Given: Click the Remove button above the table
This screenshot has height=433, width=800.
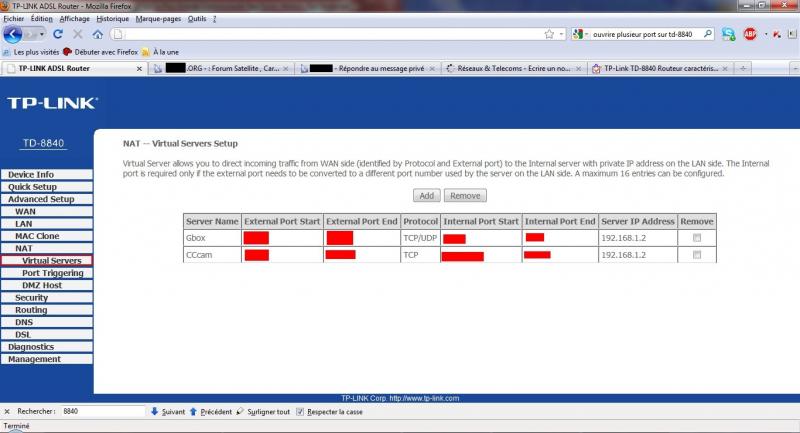Looking at the screenshot, I should click(x=465, y=196).
